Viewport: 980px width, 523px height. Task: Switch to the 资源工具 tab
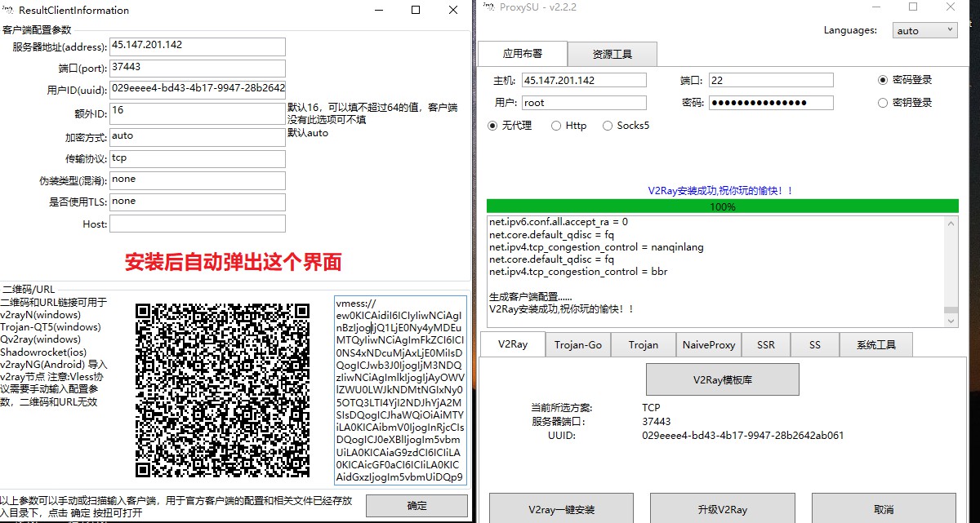612,54
